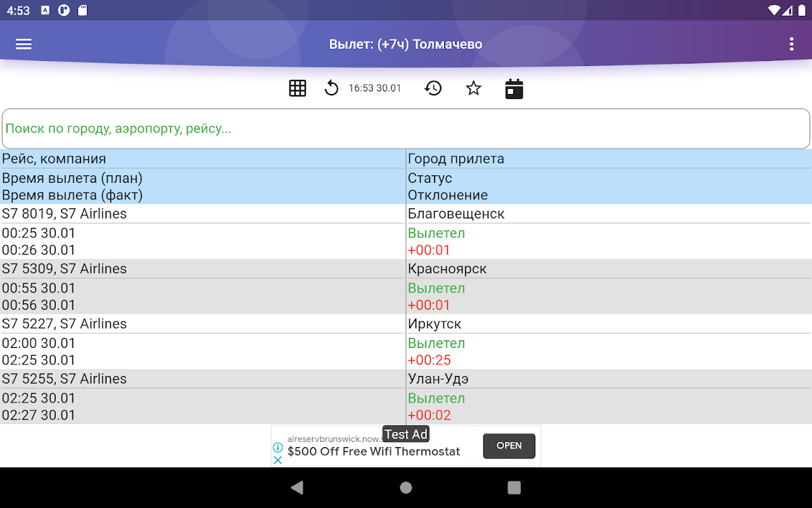Click actual time 00:56 30.01

(39, 305)
